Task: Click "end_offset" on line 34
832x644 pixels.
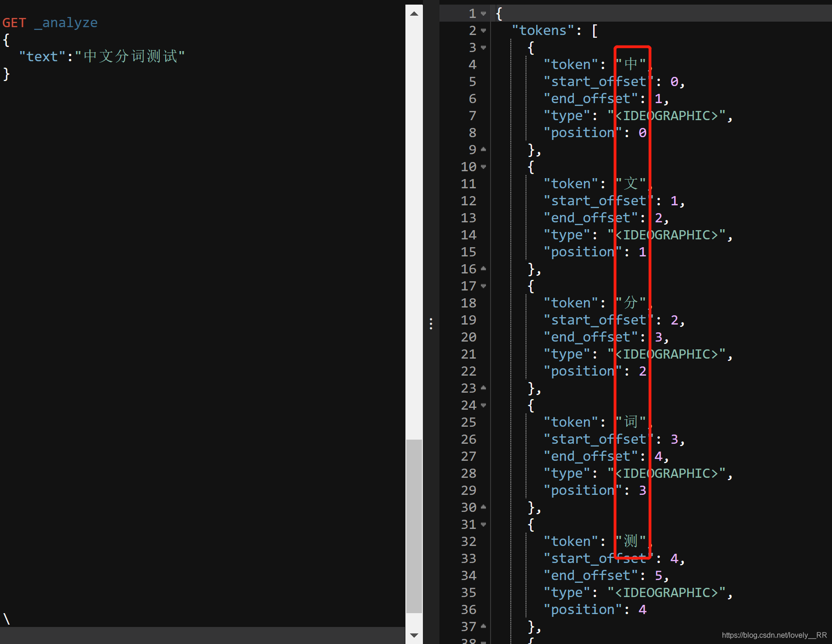Action: 591,576
